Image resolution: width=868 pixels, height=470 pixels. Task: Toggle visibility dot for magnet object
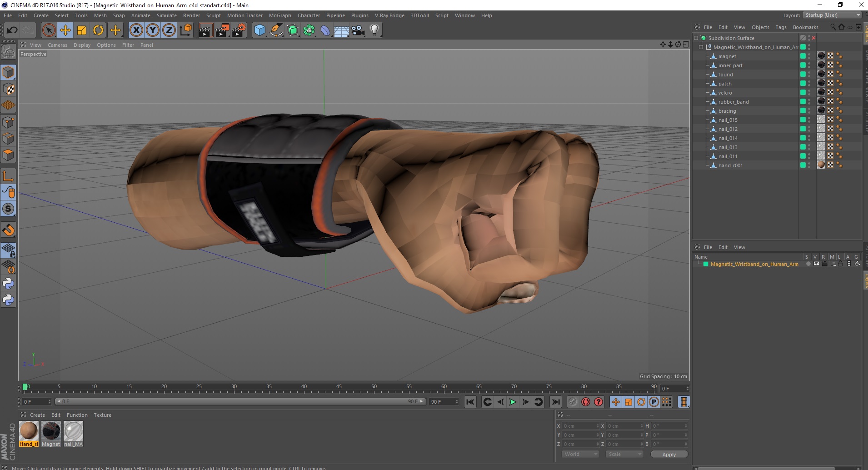(809, 55)
